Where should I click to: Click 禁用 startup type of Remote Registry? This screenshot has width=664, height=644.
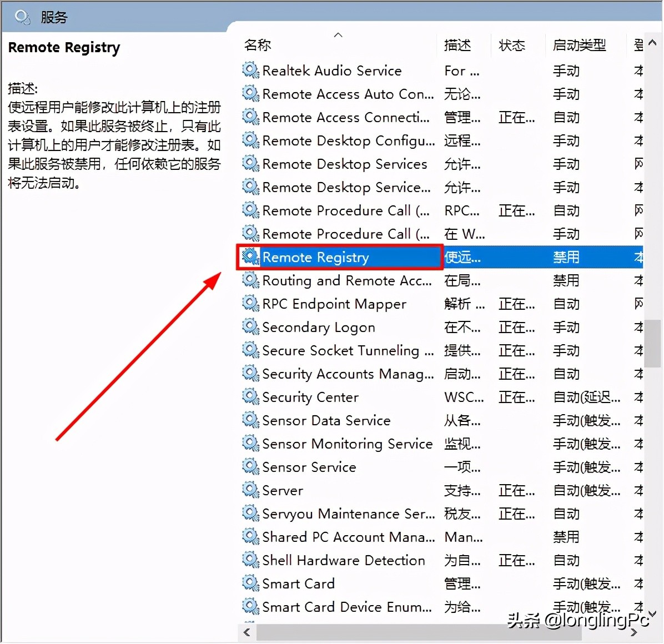tap(566, 257)
